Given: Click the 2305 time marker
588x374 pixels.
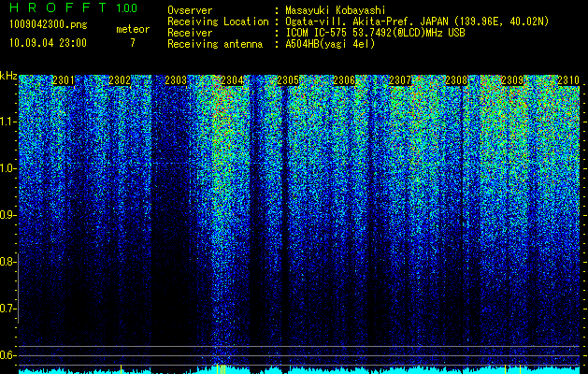Looking at the screenshot, I should point(288,80).
